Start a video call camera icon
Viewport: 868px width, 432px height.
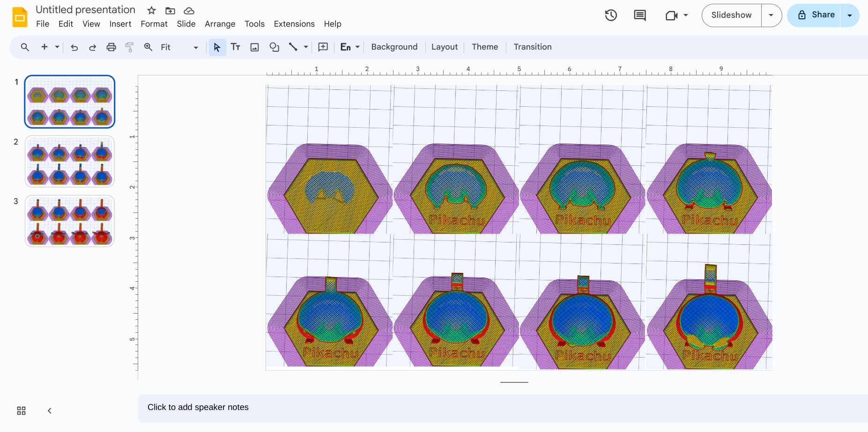point(671,15)
